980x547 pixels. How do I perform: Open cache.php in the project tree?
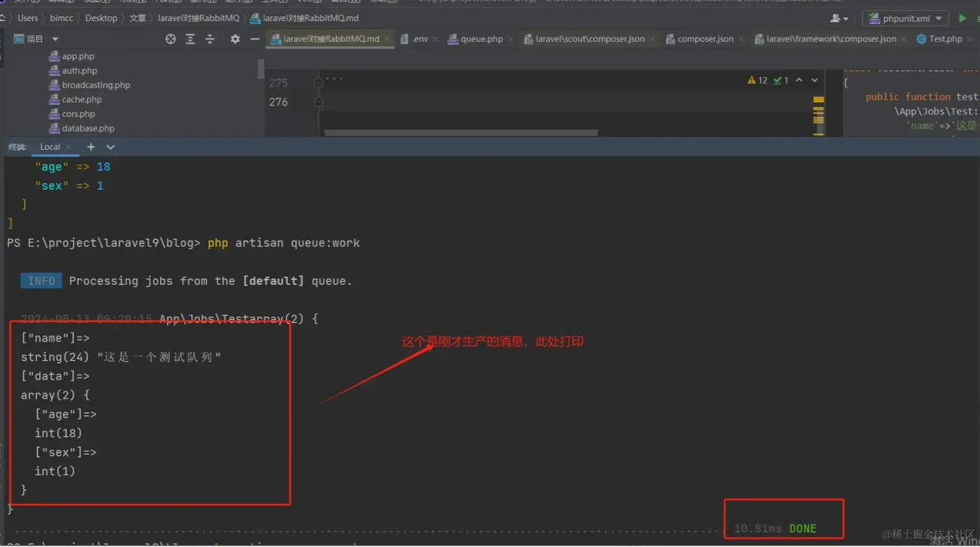point(75,99)
